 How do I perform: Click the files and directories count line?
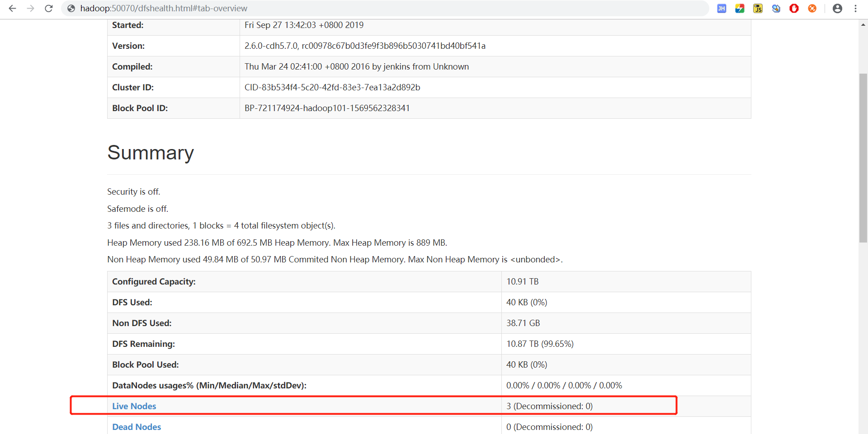coord(221,225)
